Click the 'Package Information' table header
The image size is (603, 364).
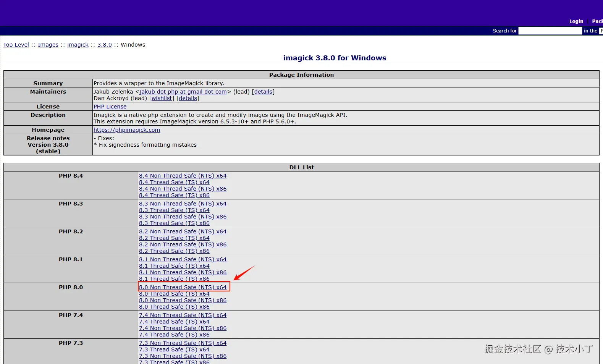301,75
